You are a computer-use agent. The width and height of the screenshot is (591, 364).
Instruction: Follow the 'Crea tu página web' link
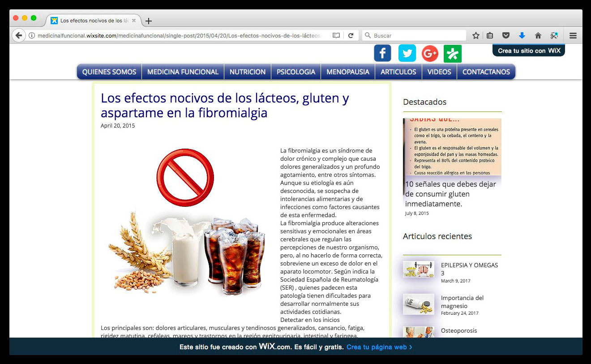pyautogui.click(x=379, y=347)
